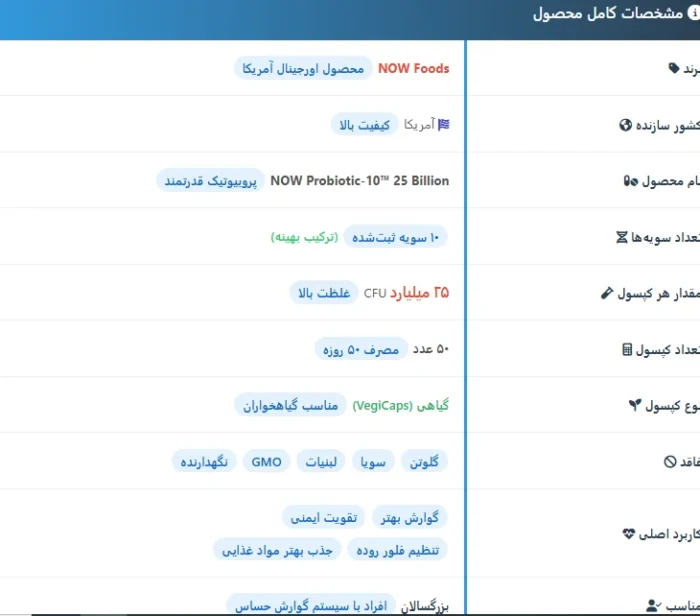Screen dimensions: 700x616
Task: Click the GMO tag
Action: (267, 462)
